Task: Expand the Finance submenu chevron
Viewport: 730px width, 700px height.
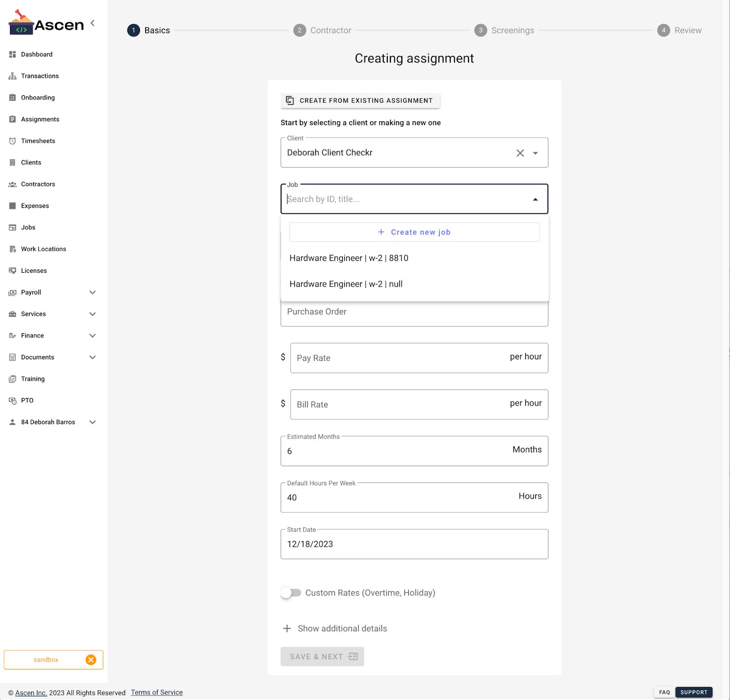Action: 93,336
